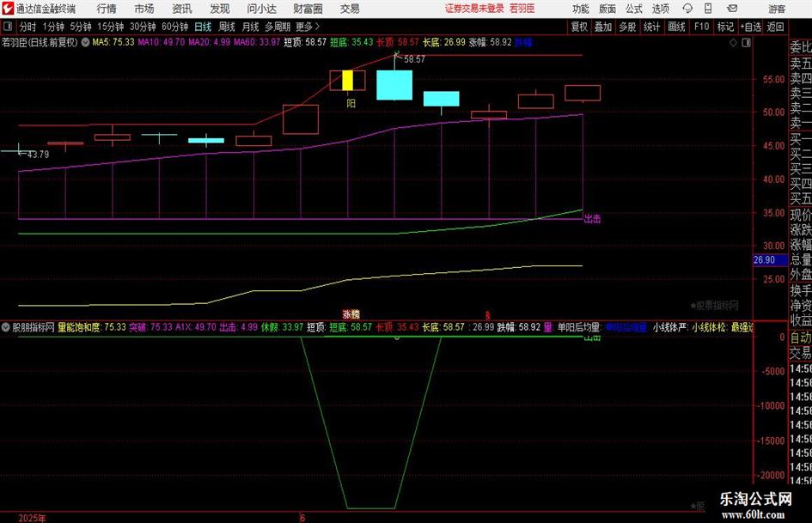The height and width of the screenshot is (523, 812).
Task: Open the mail message icon
Action: (x=732, y=9)
